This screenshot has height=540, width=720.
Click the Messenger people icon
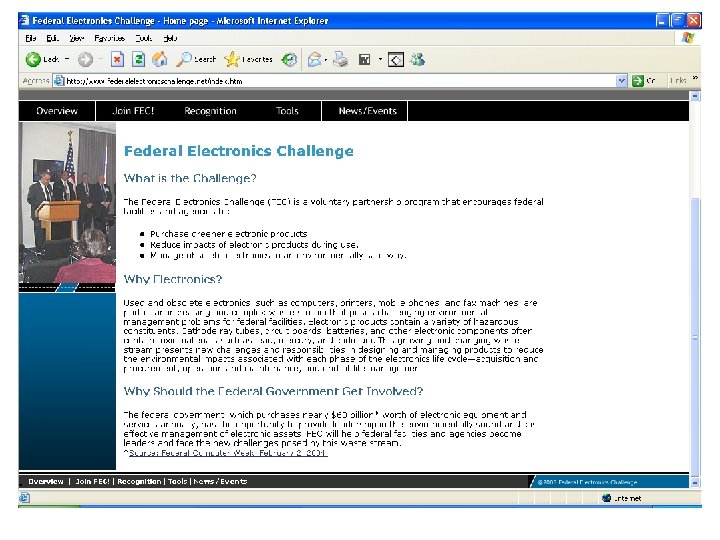[x=417, y=59]
